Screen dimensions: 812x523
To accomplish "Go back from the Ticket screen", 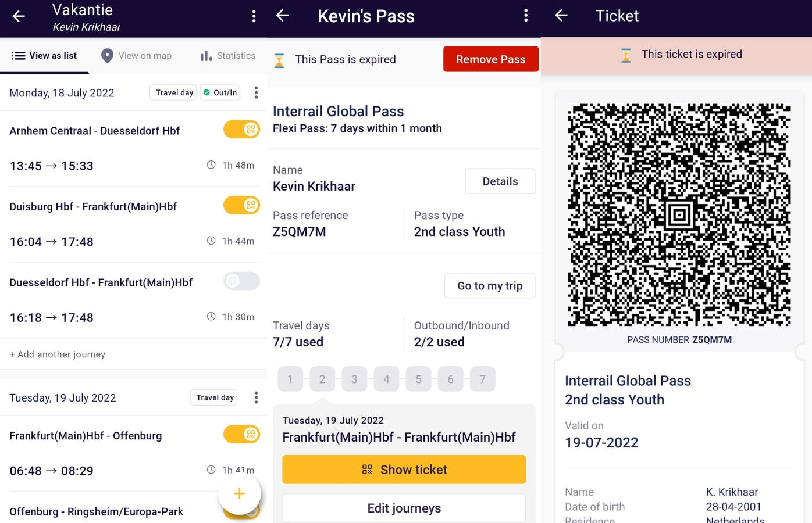I will point(561,16).
